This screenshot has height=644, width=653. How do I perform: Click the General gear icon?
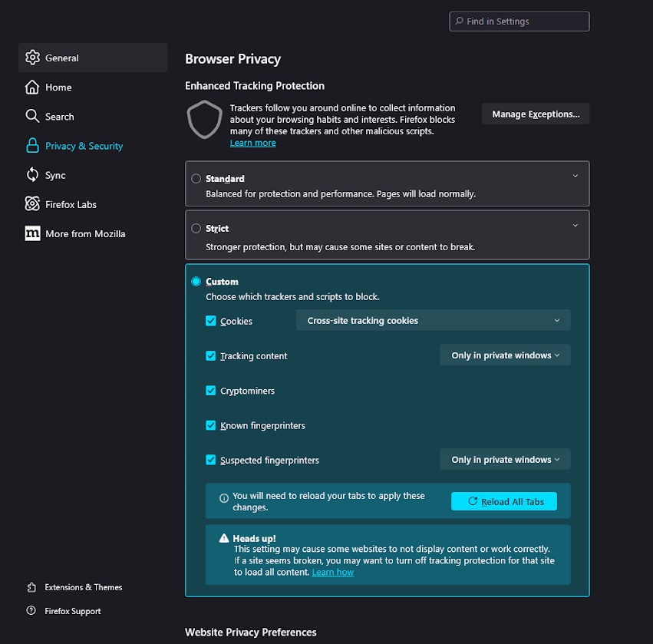pos(32,58)
